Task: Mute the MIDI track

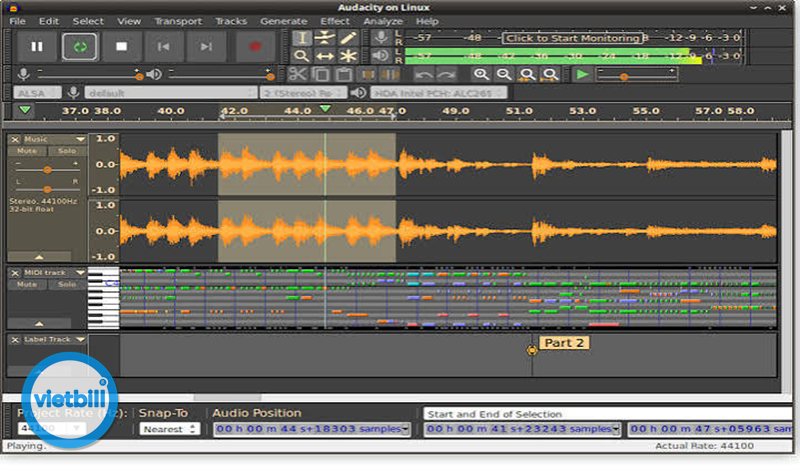Action: click(27, 284)
